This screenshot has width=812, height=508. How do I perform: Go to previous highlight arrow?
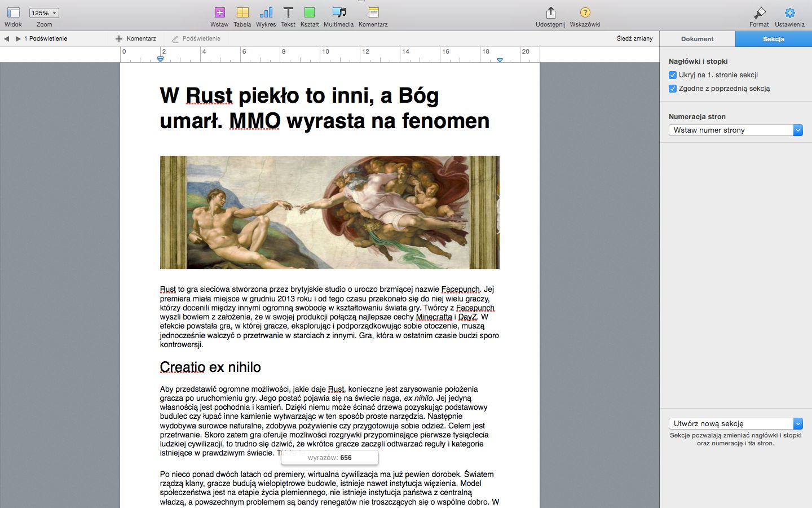7,38
